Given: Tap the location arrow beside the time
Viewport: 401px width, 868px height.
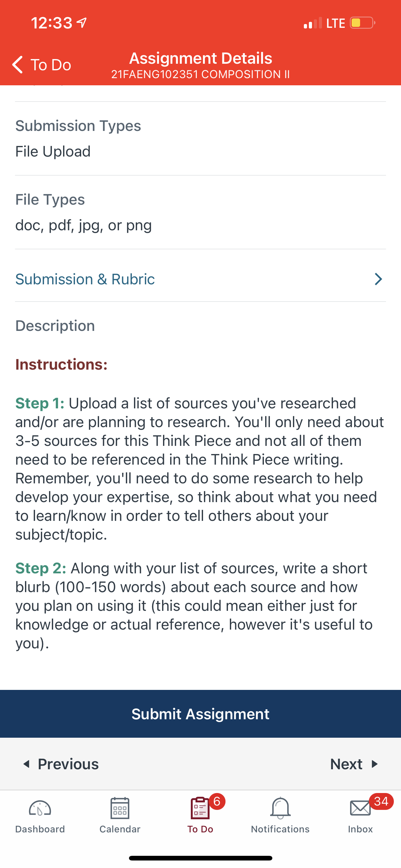Looking at the screenshot, I should pyautogui.click(x=82, y=23).
